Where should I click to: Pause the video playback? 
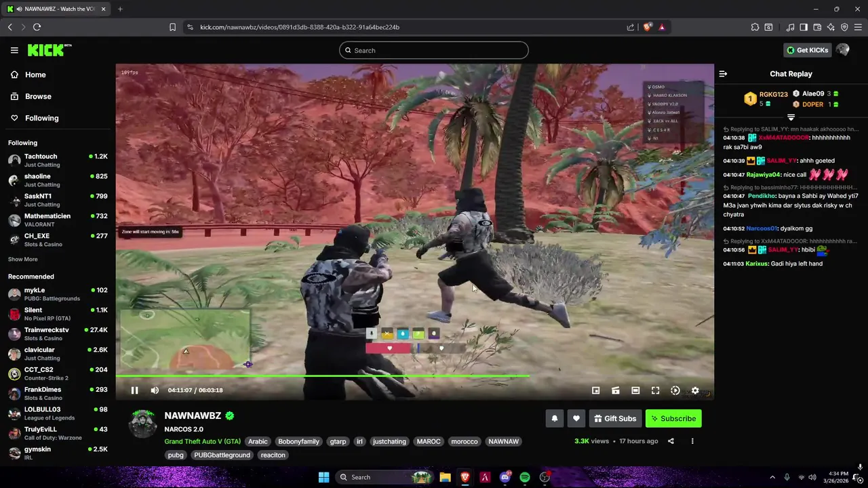(x=134, y=390)
